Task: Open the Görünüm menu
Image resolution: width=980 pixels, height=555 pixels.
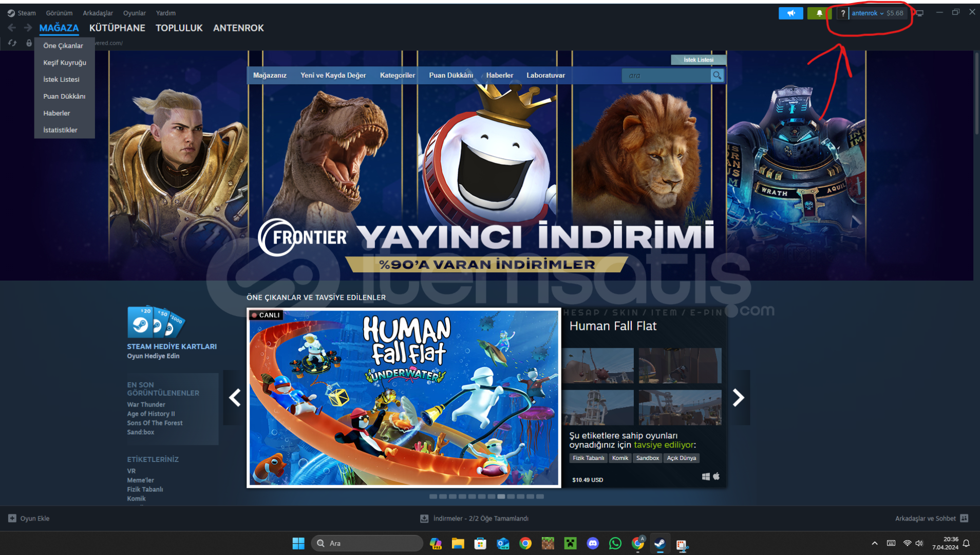Action: pos(59,13)
